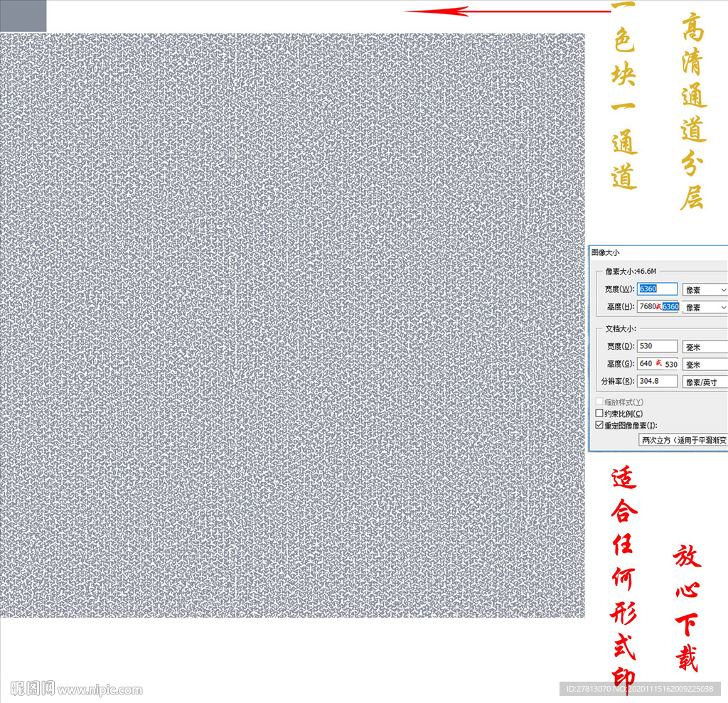Open the 像素/英寸 resolution unit dropdown
The image size is (728, 703).
705,382
